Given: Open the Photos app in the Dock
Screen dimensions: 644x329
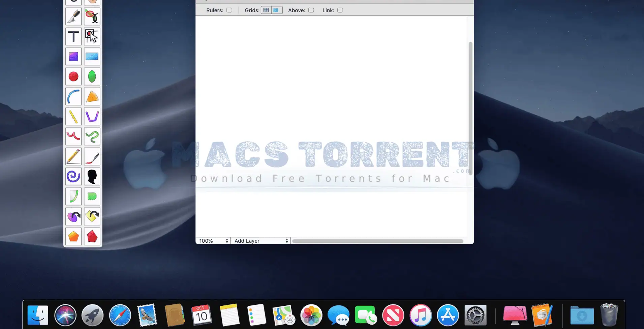Looking at the screenshot, I should pyautogui.click(x=311, y=316).
